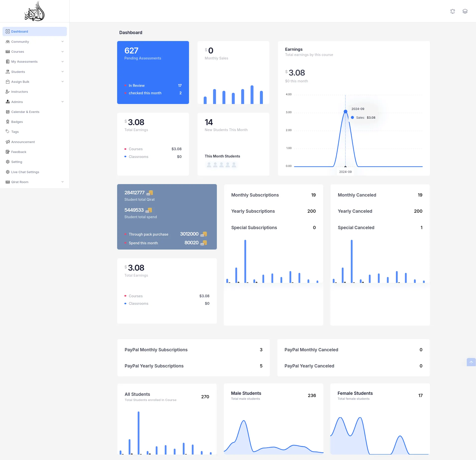476x460 pixels.
Task: Click the Pending Assessments blue card
Action: tap(153, 72)
